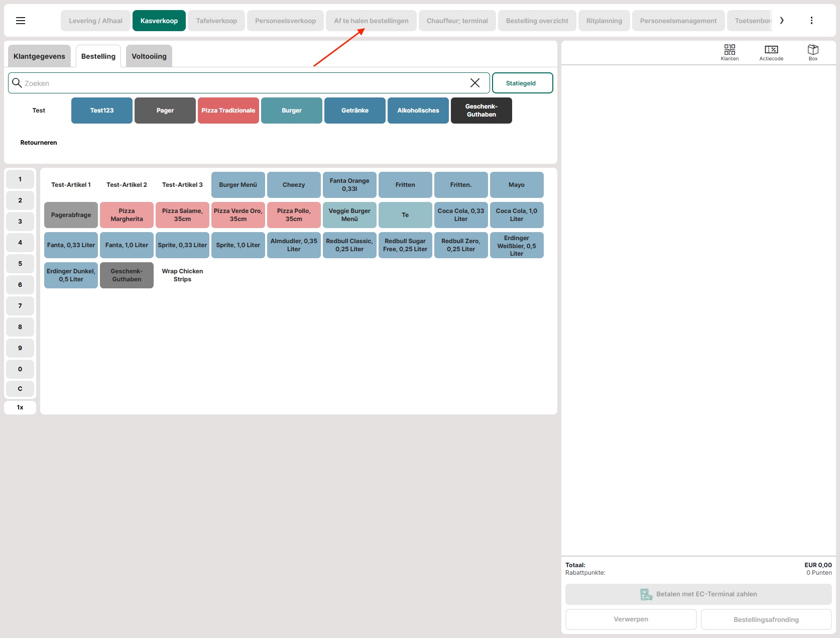This screenshot has width=840, height=638.
Task: Click the Verwerpen button
Action: tap(631, 619)
